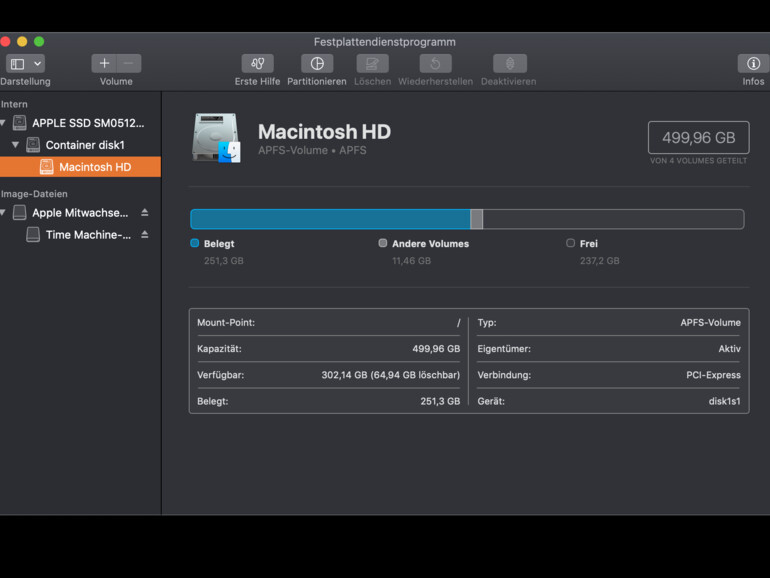
Task: Eject the Apple Mitwachsendes disk image
Action: (144, 213)
